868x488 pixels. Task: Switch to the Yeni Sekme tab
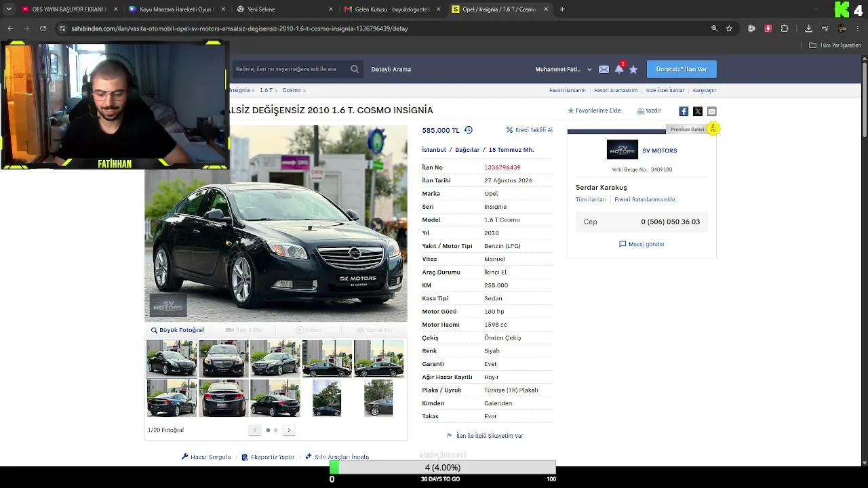click(284, 9)
